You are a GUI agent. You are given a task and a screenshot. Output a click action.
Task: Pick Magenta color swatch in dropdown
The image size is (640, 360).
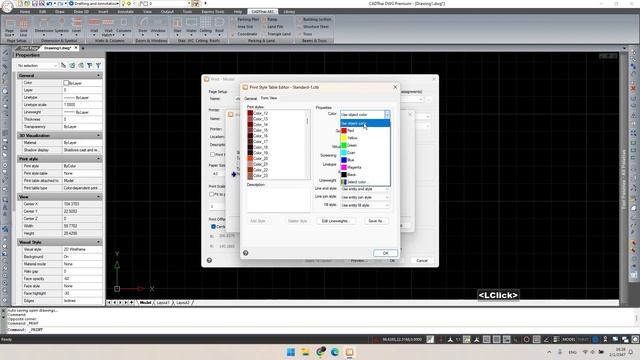(x=344, y=167)
